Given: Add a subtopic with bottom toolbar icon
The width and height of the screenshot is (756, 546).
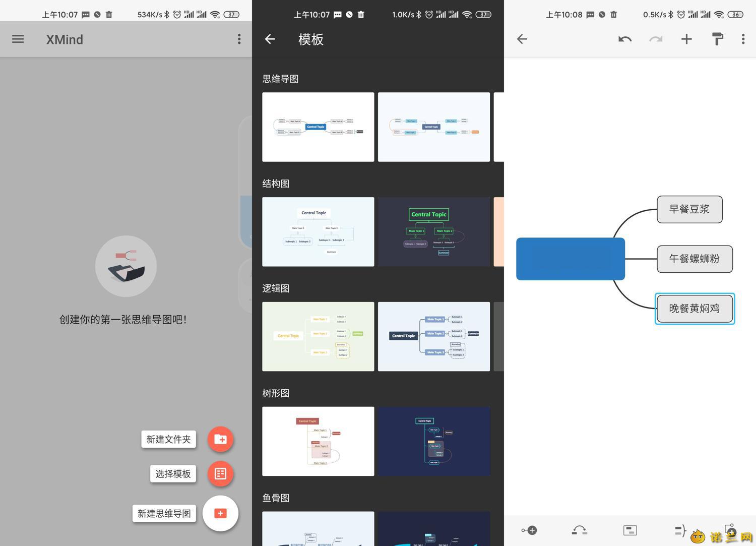Looking at the screenshot, I should (529, 530).
